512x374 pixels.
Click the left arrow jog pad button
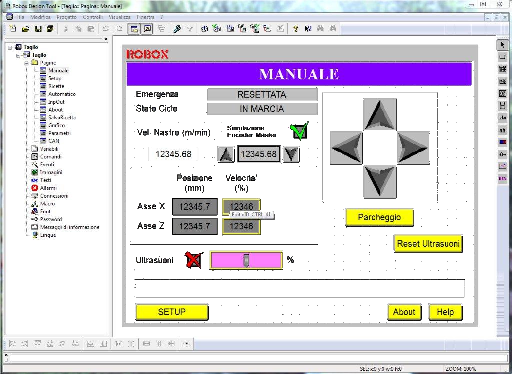tap(346, 148)
